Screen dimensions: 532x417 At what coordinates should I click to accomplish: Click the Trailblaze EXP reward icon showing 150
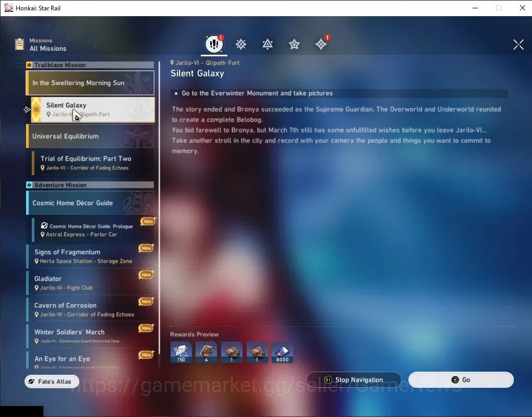click(x=181, y=352)
